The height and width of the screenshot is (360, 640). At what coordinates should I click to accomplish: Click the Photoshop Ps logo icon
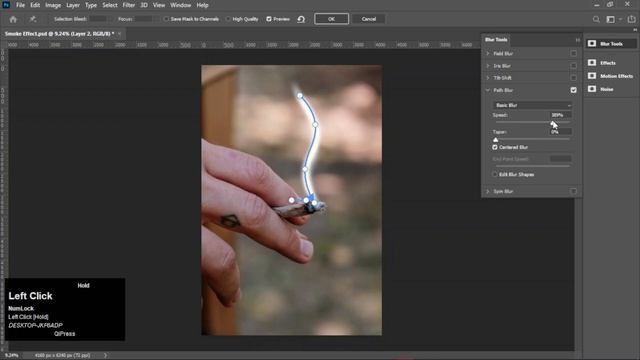point(6,5)
